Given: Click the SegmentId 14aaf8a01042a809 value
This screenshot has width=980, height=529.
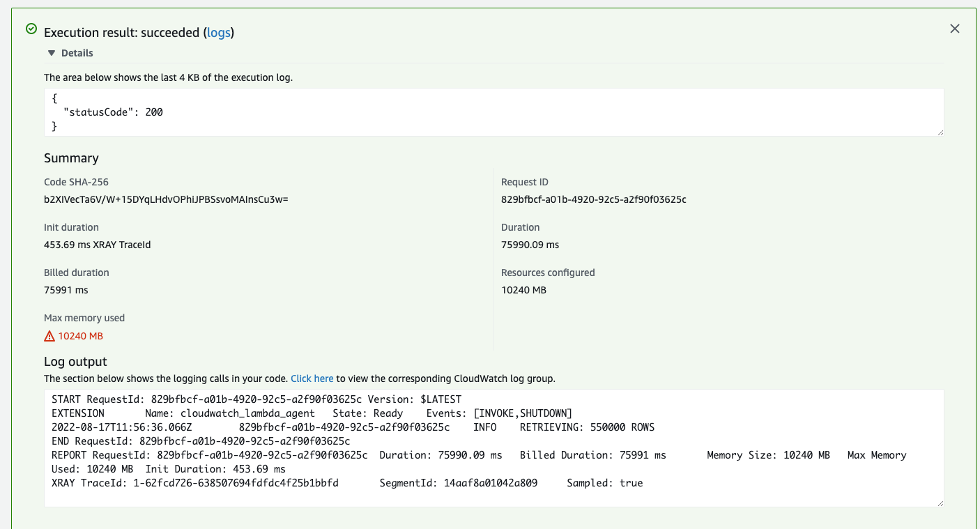Looking at the screenshot, I should [x=491, y=483].
